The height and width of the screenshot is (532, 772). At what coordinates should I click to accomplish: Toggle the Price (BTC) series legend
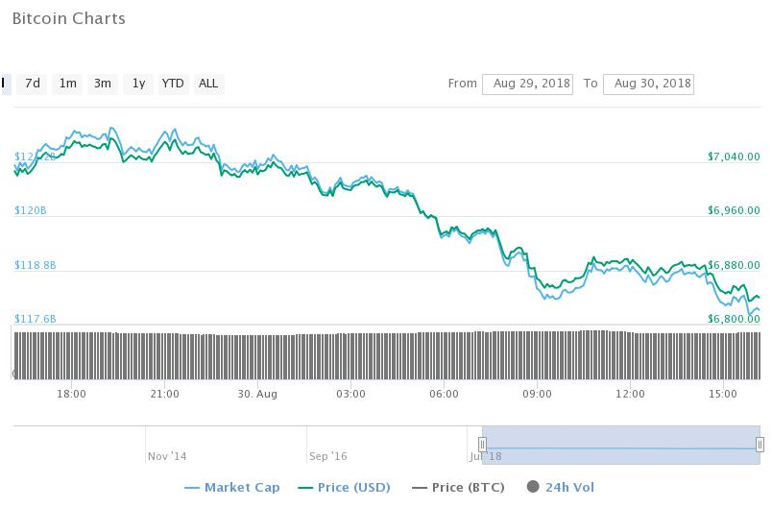[x=471, y=488]
